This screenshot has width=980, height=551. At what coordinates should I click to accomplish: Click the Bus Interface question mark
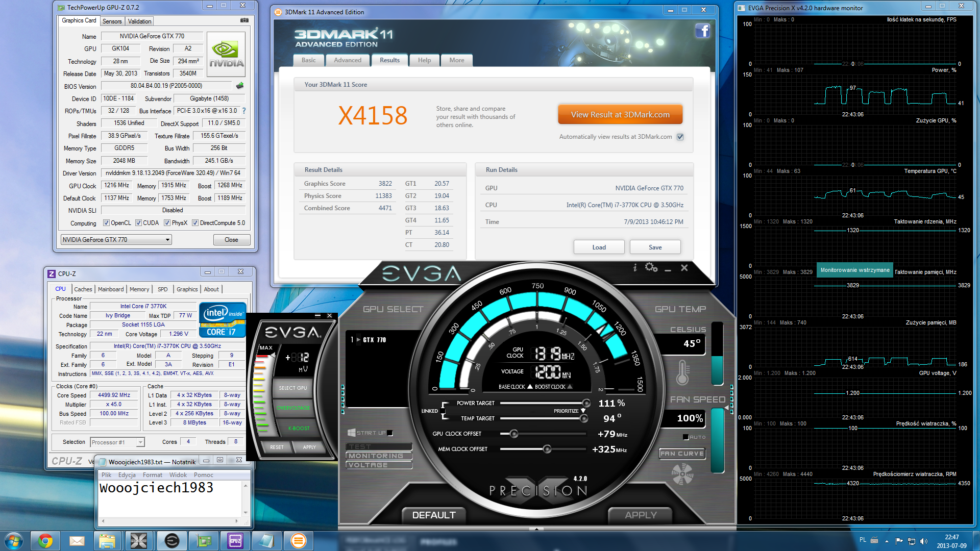pyautogui.click(x=244, y=111)
